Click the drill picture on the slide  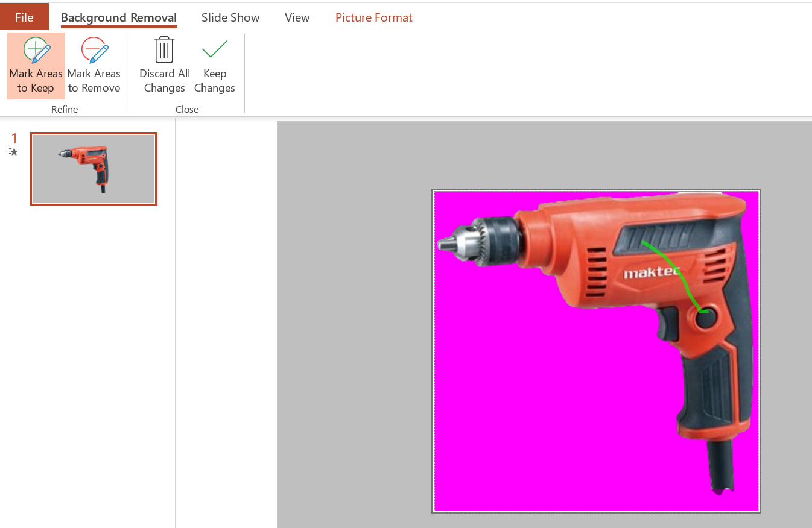click(x=596, y=351)
